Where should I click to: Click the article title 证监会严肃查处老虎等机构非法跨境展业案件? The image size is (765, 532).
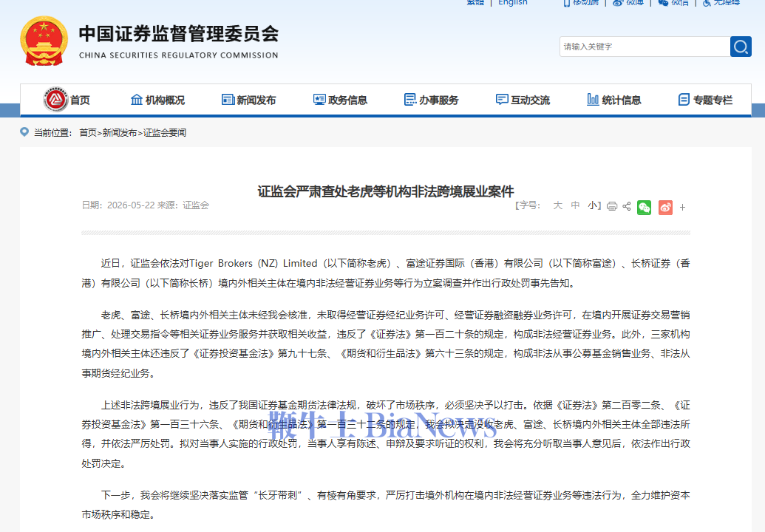385,191
